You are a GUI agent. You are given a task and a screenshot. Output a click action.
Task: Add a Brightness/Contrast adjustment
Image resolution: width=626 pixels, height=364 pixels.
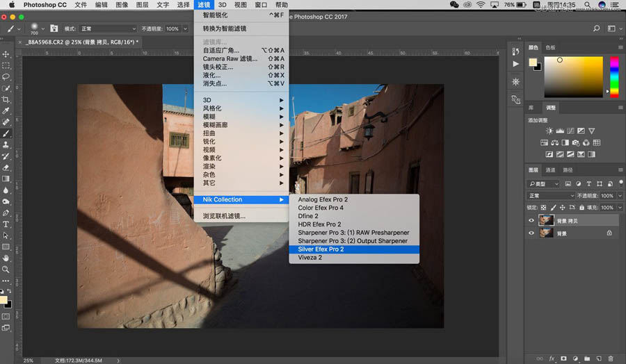click(x=549, y=131)
